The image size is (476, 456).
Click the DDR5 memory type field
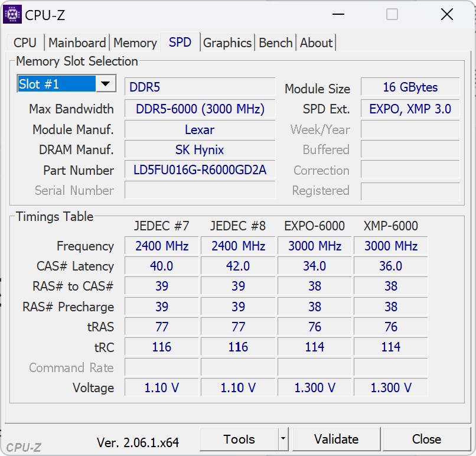[200, 87]
